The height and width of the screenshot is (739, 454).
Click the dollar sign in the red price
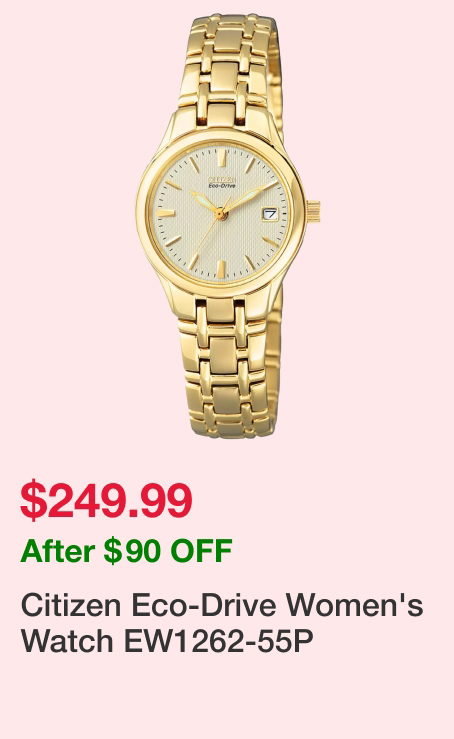33,500
